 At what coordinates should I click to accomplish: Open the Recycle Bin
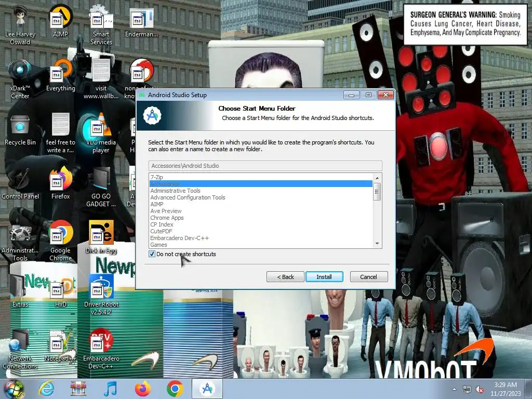[x=20, y=130]
